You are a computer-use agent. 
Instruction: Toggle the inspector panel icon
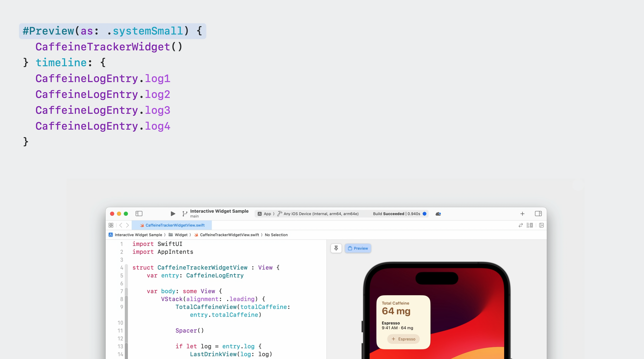click(538, 213)
